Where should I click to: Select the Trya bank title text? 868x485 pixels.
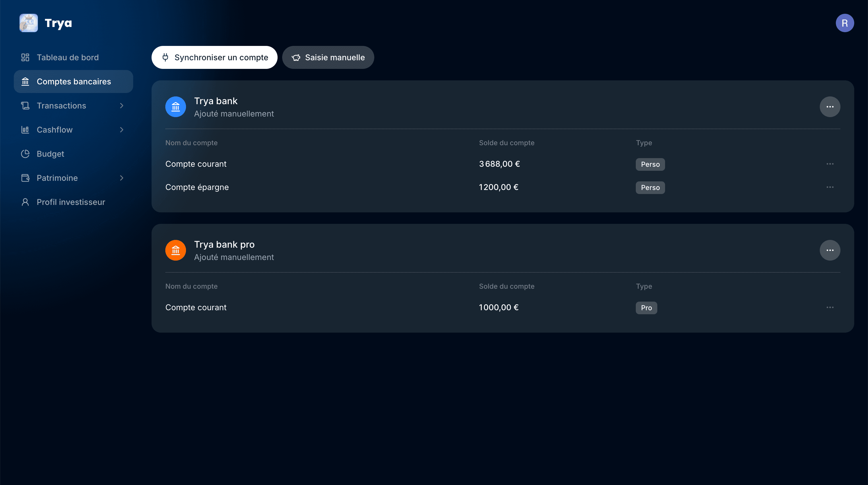(216, 101)
